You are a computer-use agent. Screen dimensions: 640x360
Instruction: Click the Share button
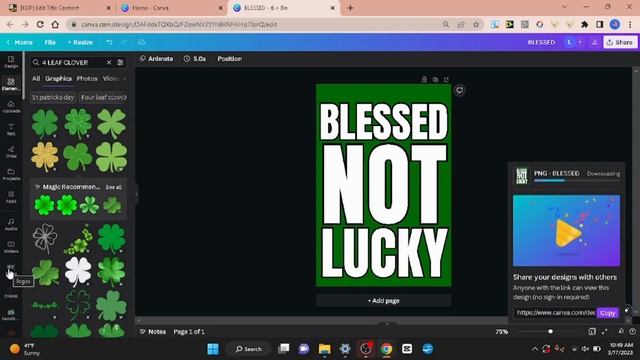click(x=620, y=42)
